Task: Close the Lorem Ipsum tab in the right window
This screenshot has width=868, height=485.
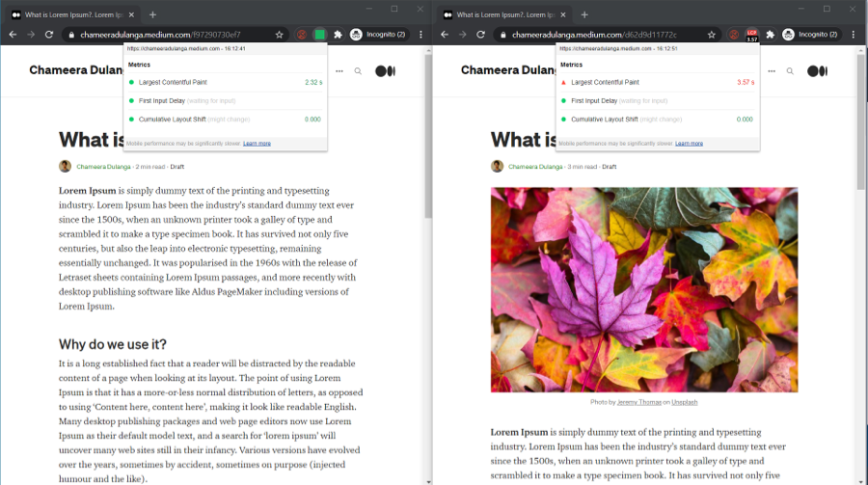Action: click(x=563, y=15)
